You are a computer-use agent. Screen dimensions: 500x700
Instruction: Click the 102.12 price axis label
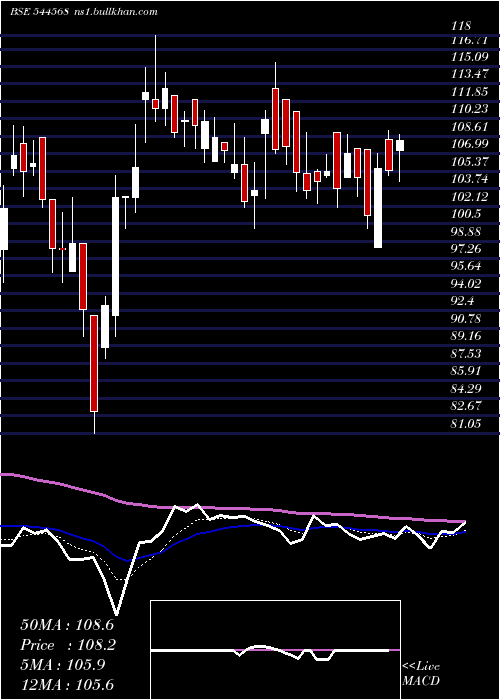point(469,196)
